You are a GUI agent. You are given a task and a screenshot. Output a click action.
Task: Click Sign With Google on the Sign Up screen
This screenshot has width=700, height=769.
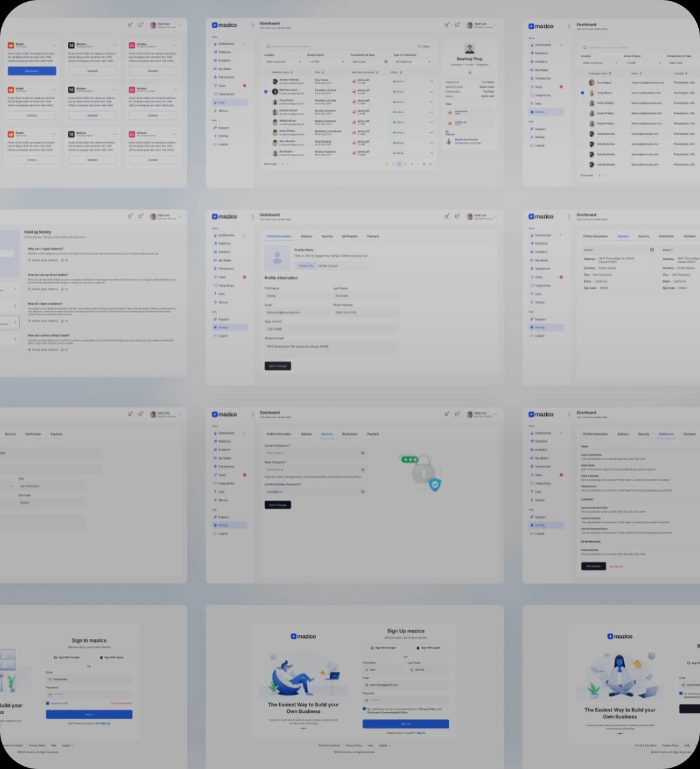click(x=383, y=648)
